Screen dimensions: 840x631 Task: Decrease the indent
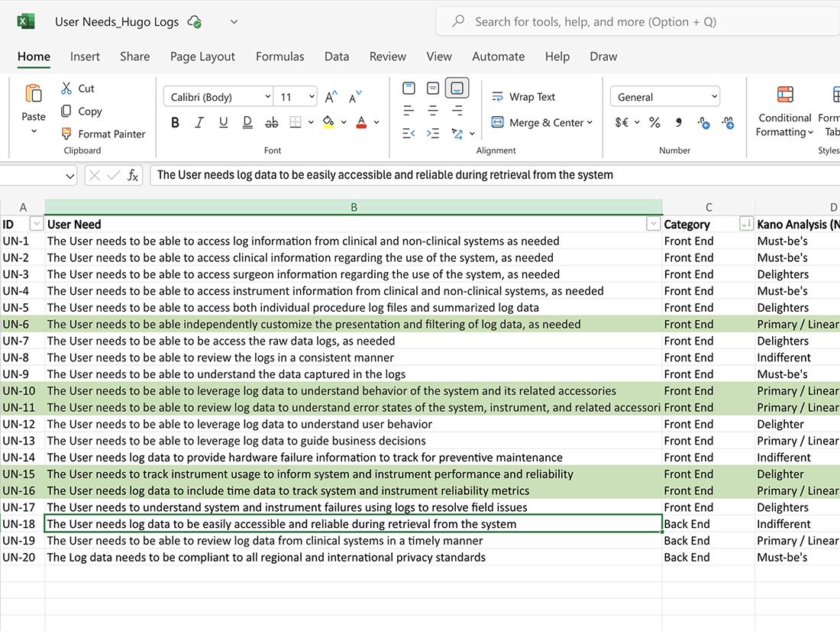[x=409, y=133]
